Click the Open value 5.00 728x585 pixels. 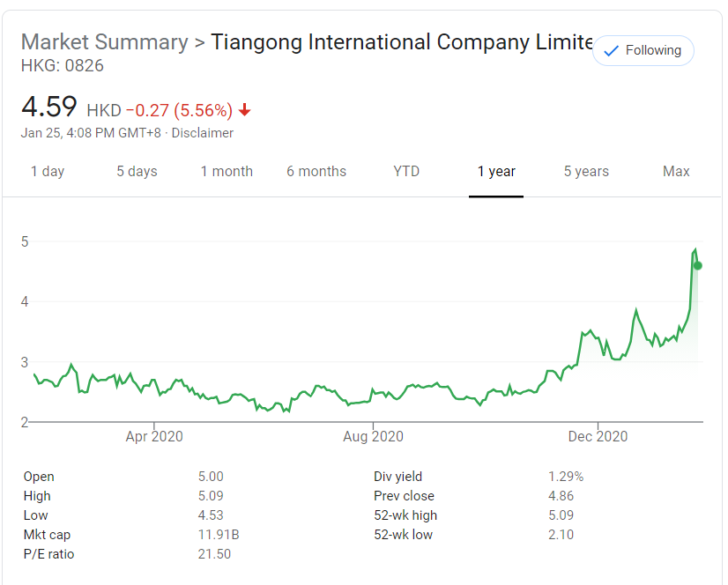click(211, 477)
